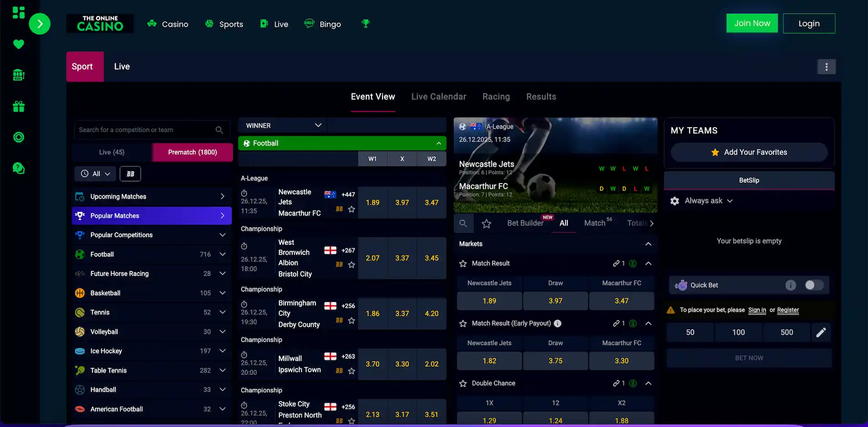Click the Register link in betslip
Screen dimensions: 868x427
788,310
